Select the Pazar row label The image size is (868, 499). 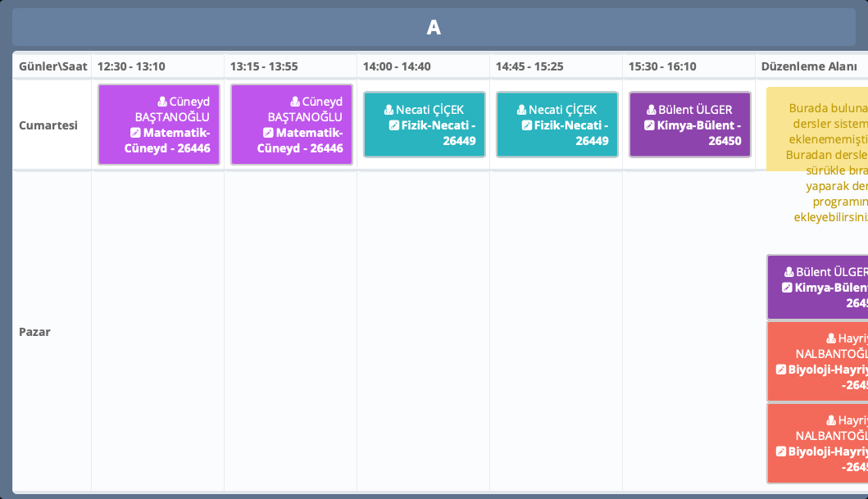coord(34,332)
